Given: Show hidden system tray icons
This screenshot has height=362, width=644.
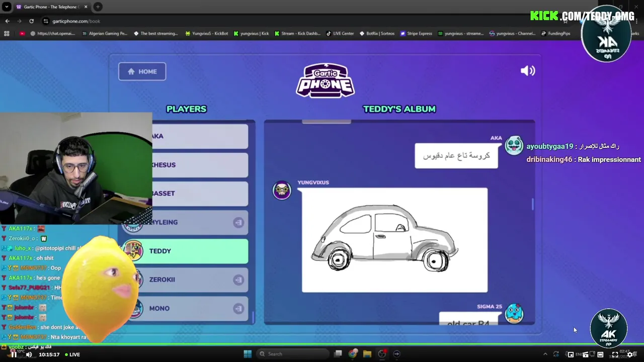Looking at the screenshot, I should click(x=545, y=354).
